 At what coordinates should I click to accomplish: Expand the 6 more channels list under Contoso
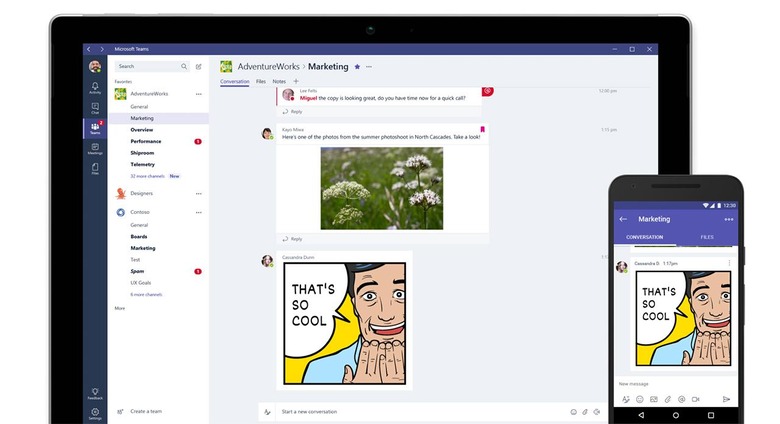pyautogui.click(x=146, y=295)
